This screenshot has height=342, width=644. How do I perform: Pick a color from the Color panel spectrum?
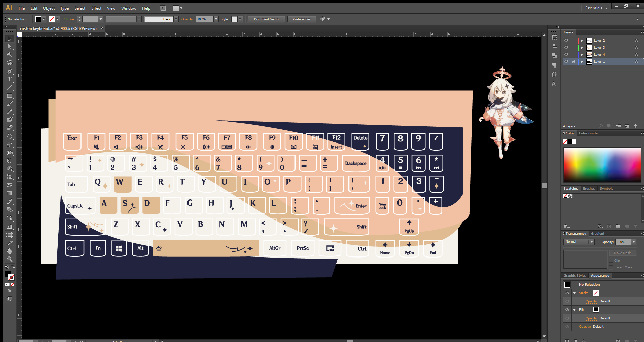pos(602,164)
